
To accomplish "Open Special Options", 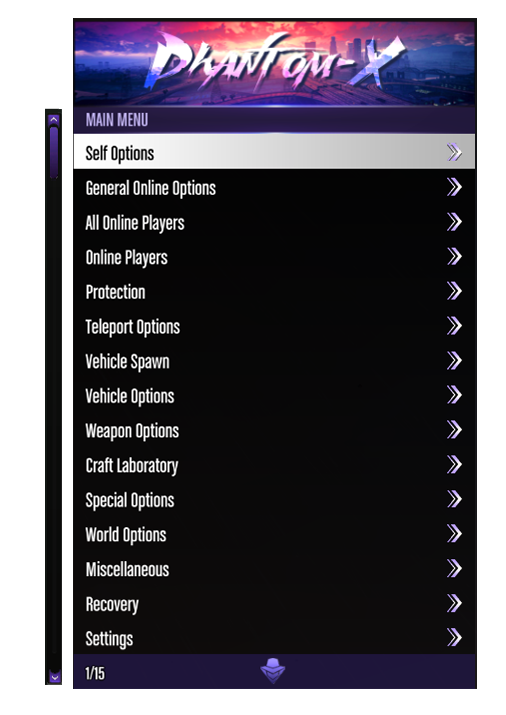I will point(274,499).
